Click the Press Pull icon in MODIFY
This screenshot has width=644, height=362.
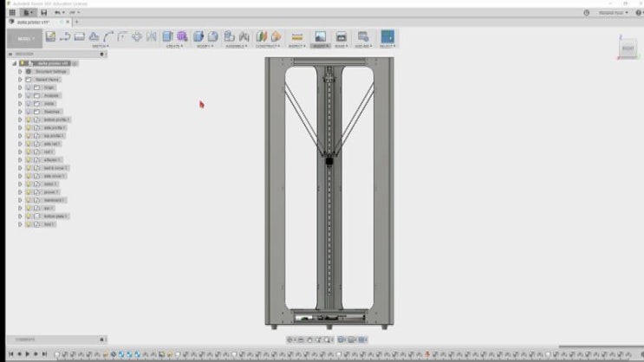coord(198,36)
